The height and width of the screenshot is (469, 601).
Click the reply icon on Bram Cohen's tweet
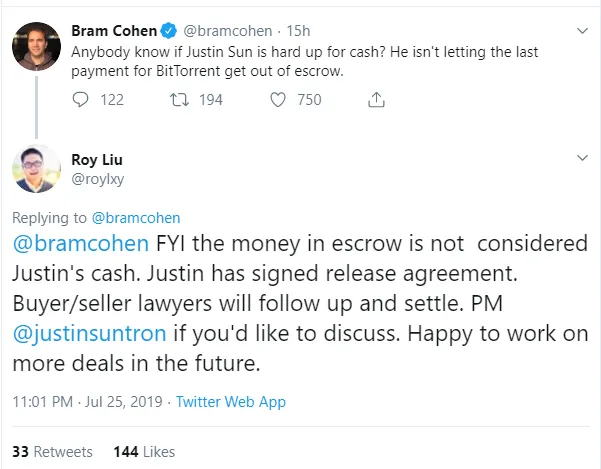pos(83,99)
